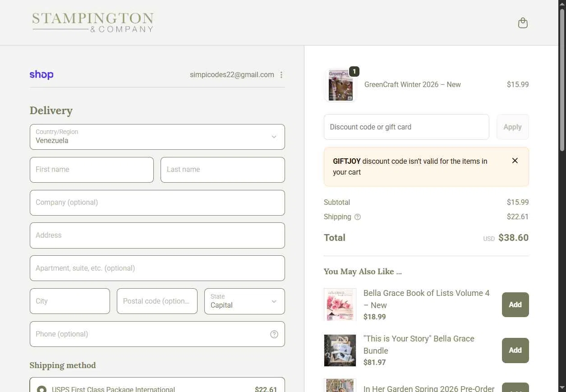The image size is (566, 392).
Task: Open the Country/Region dropdown
Action: click(157, 137)
